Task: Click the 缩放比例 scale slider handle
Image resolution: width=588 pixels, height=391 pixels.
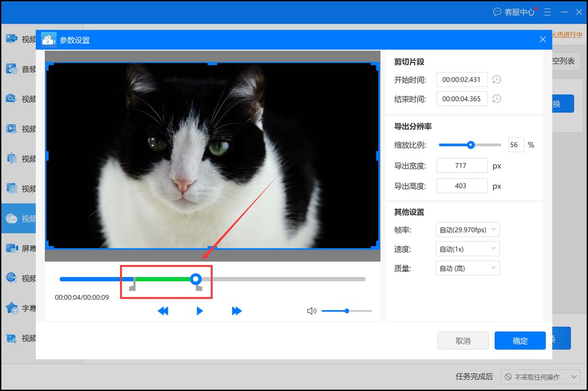Action: (471, 145)
